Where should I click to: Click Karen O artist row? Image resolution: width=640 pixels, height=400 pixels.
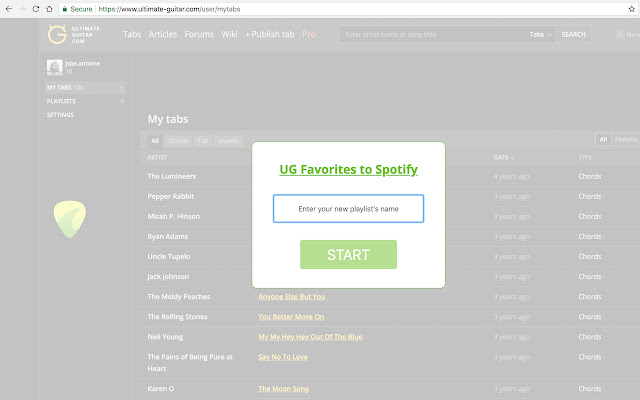(160, 389)
